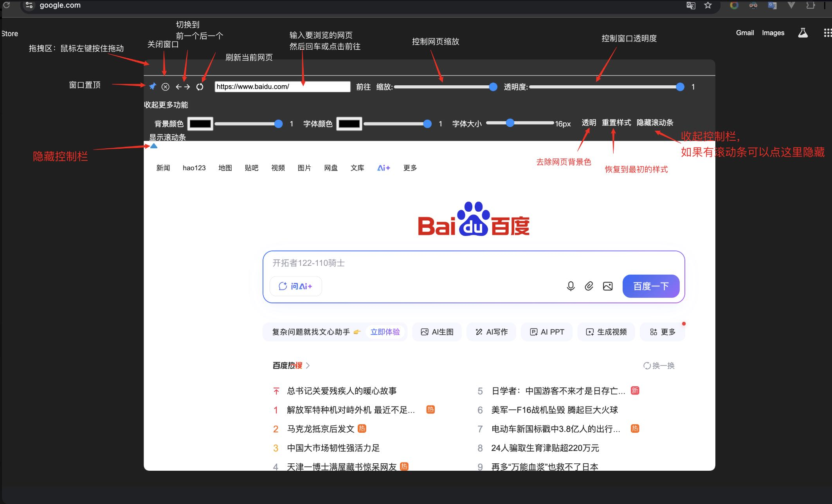Pin the floating window on top

153,86
